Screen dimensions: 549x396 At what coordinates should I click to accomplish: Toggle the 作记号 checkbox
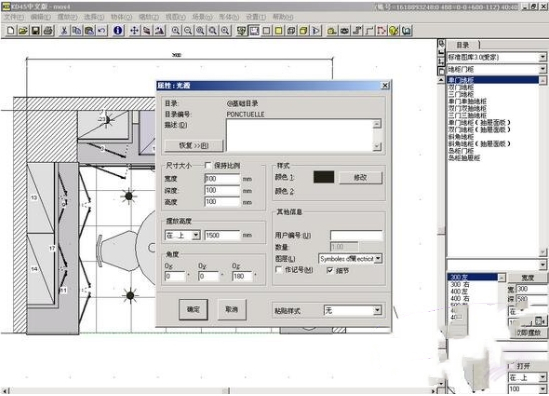(x=279, y=270)
